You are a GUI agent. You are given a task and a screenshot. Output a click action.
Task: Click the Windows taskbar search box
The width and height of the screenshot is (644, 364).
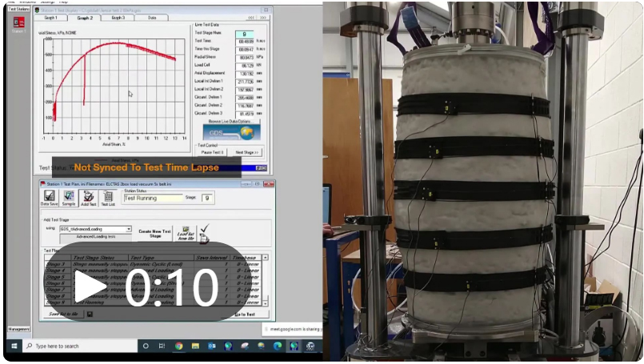80,346
